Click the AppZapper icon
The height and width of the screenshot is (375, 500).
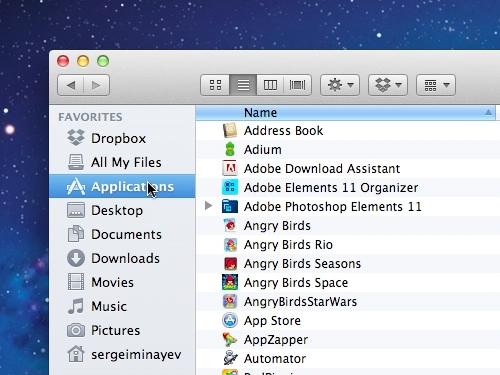click(x=230, y=339)
